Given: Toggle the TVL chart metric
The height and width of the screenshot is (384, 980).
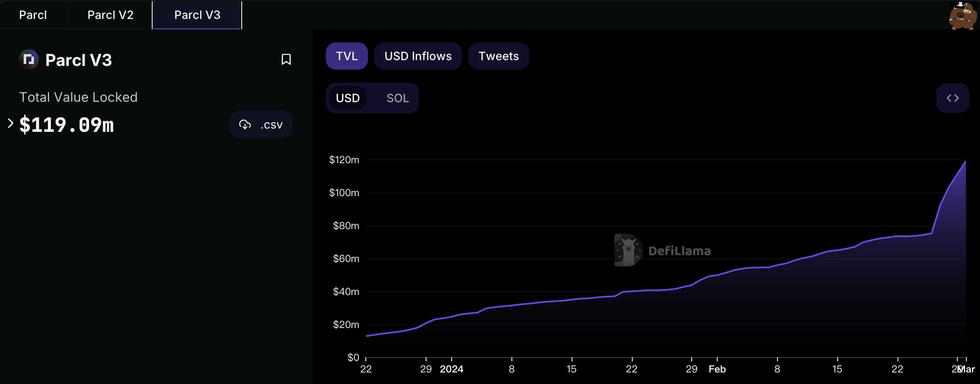Looking at the screenshot, I should [x=346, y=56].
